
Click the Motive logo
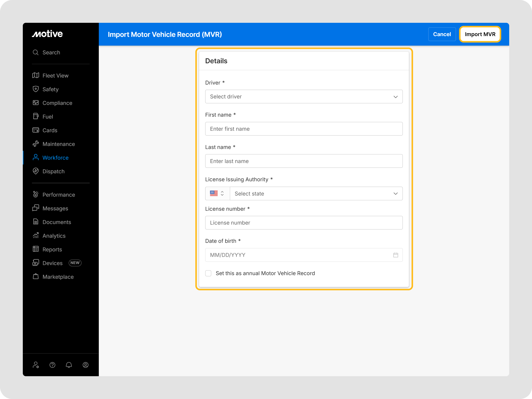[x=47, y=34]
